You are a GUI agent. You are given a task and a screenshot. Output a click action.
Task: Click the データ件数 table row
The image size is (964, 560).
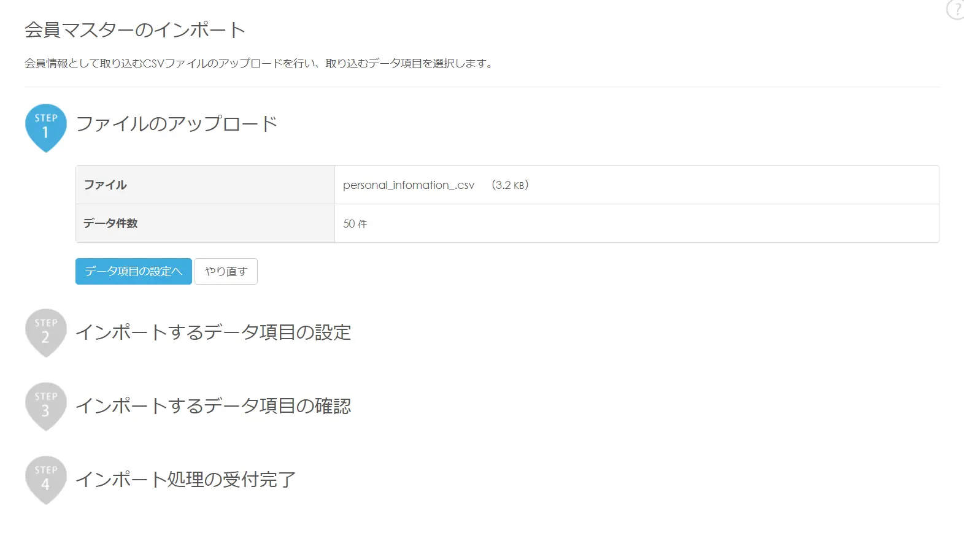pyautogui.click(x=507, y=223)
